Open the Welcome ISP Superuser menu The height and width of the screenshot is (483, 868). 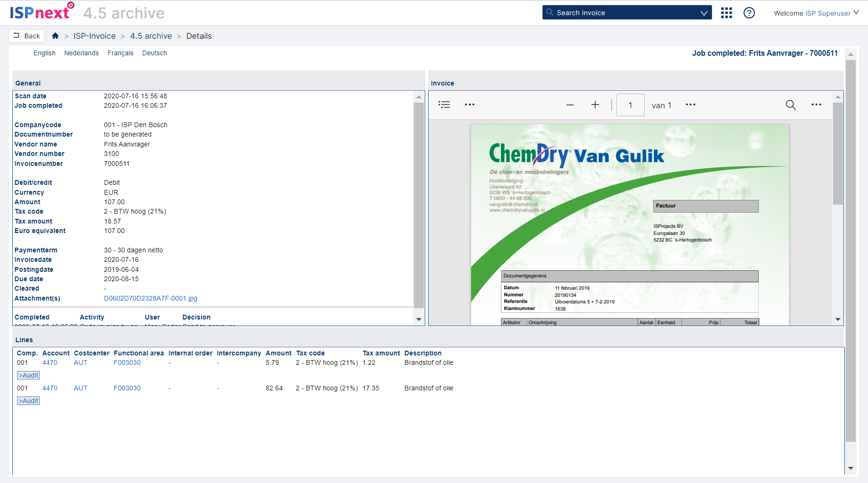coord(816,13)
